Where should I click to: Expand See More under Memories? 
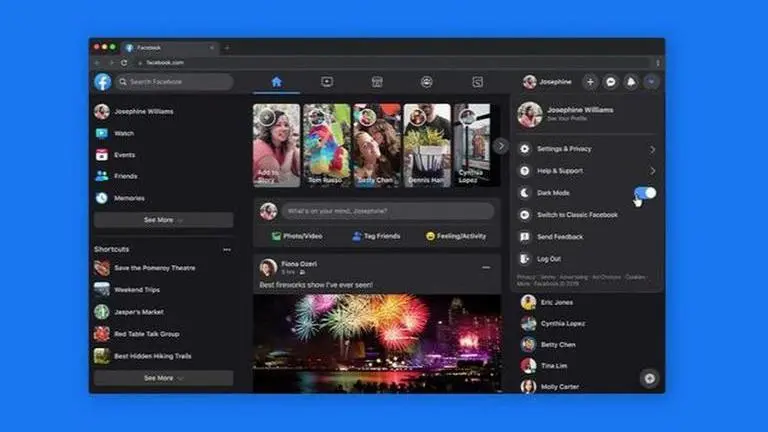(163, 220)
